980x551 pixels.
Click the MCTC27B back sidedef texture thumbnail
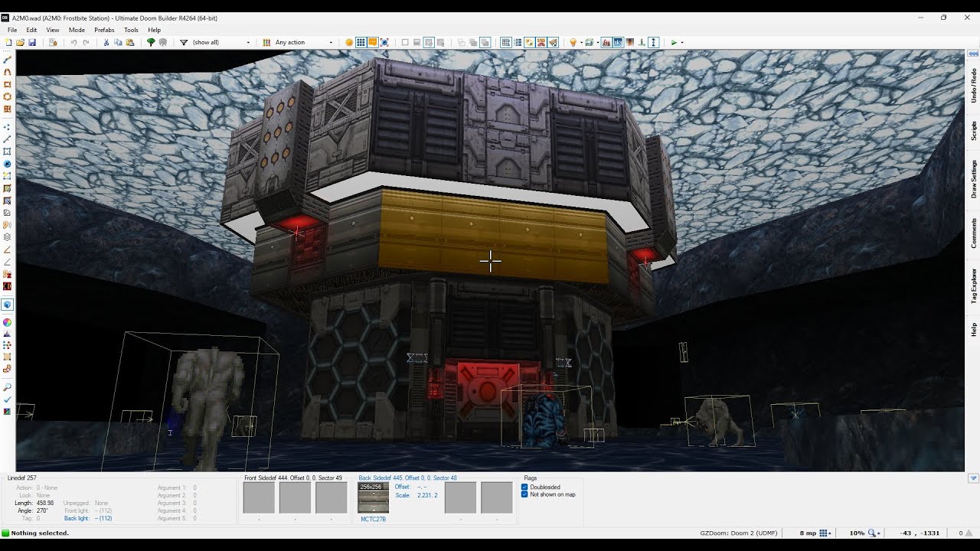pyautogui.click(x=374, y=497)
